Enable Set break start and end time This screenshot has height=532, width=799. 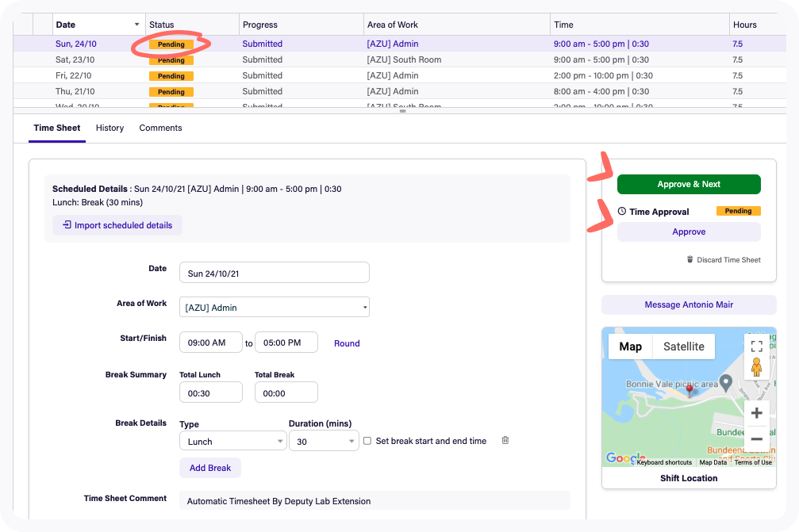click(x=367, y=441)
